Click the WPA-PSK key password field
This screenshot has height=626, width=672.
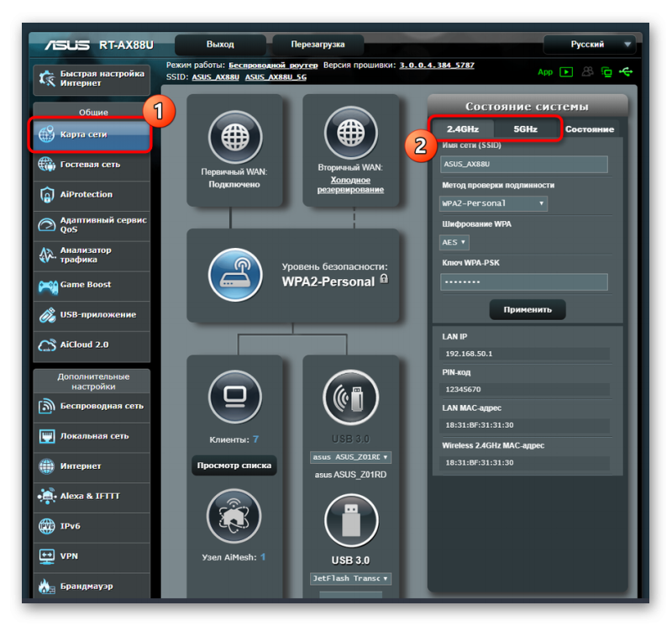[523, 282]
